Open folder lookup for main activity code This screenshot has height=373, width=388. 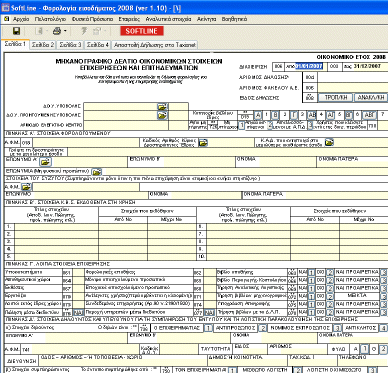[203, 143]
